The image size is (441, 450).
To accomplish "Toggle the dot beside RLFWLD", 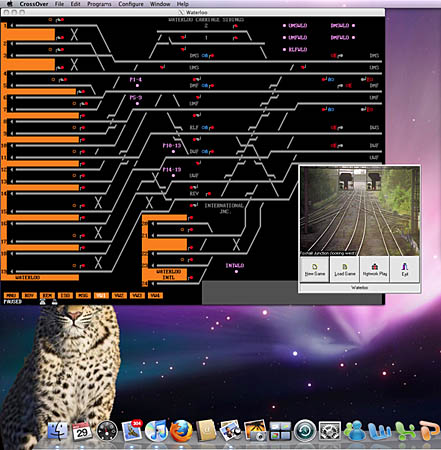I will [x=284, y=50].
